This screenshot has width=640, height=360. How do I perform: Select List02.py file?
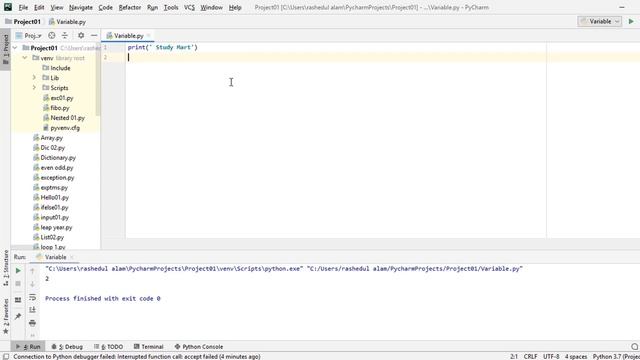48,237
